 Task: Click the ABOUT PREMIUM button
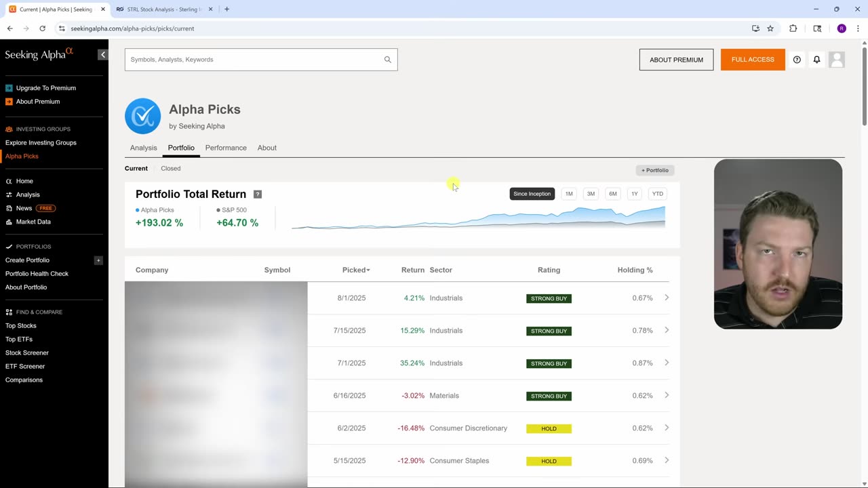coord(676,60)
